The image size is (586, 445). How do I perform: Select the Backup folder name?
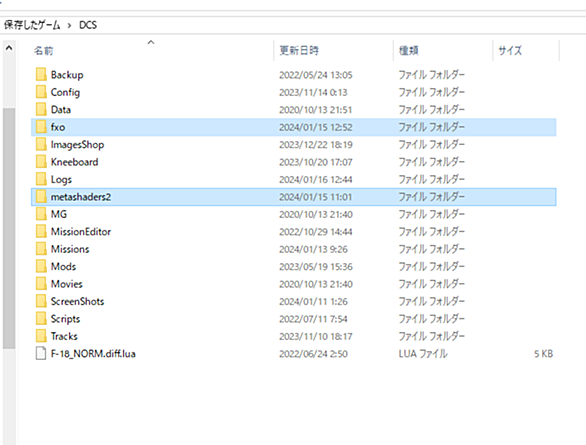67,75
